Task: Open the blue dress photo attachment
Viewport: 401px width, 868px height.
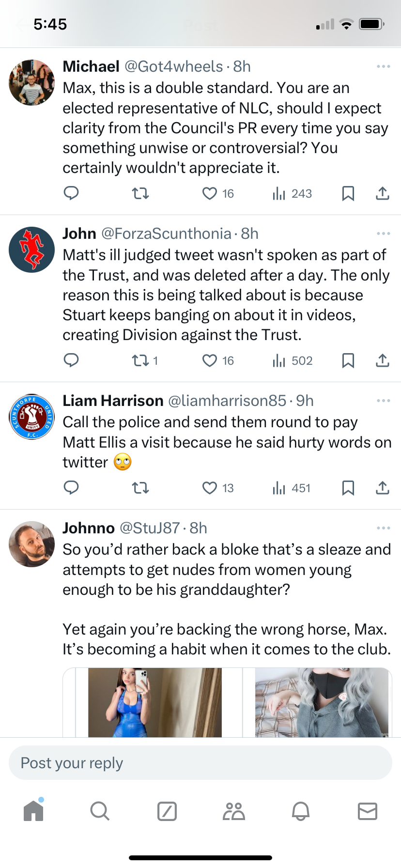Action: (x=154, y=702)
